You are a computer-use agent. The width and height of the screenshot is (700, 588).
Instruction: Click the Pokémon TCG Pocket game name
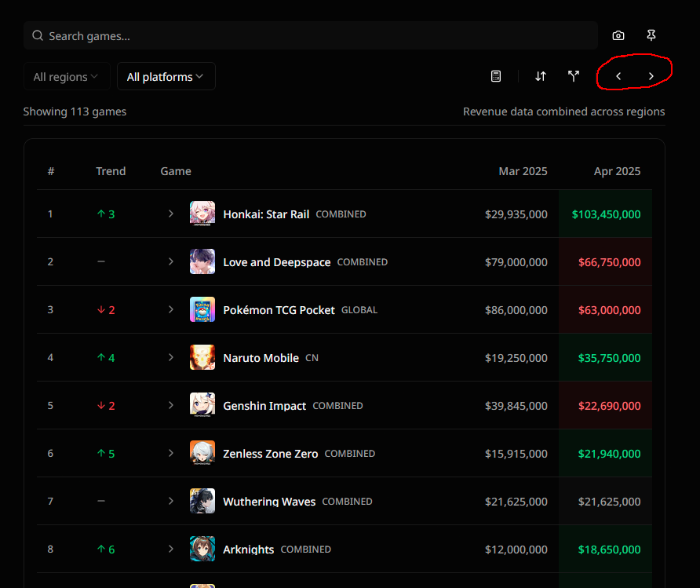coord(279,310)
